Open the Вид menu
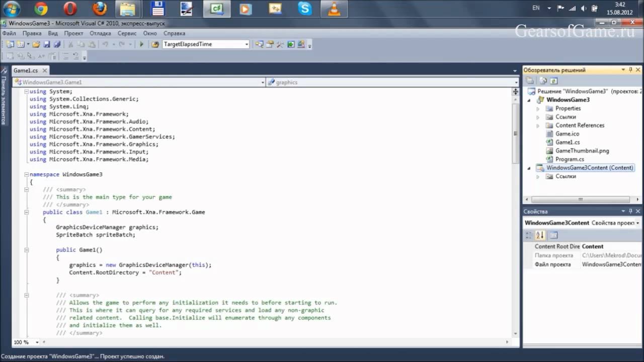The height and width of the screenshot is (362, 644). pos(53,33)
